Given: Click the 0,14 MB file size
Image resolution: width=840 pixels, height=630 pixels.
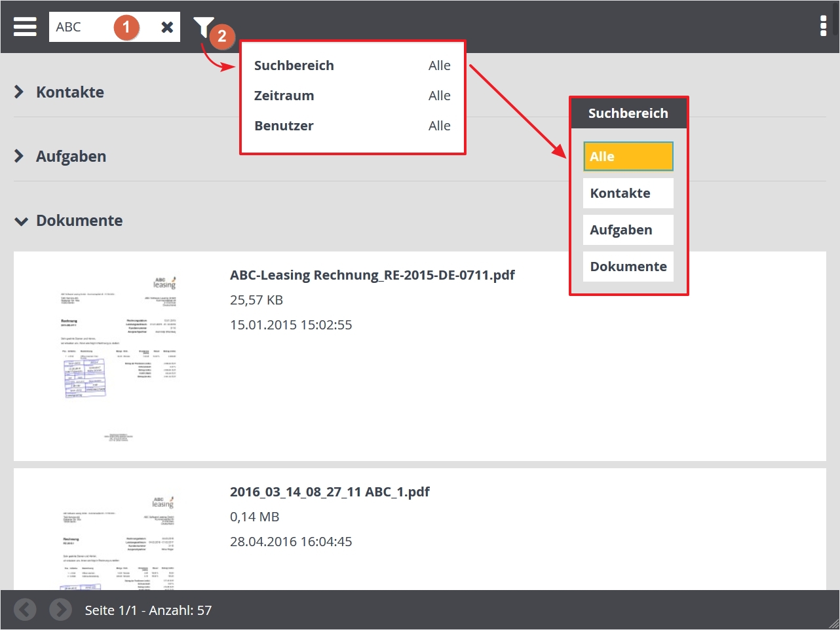Looking at the screenshot, I should 255,517.
